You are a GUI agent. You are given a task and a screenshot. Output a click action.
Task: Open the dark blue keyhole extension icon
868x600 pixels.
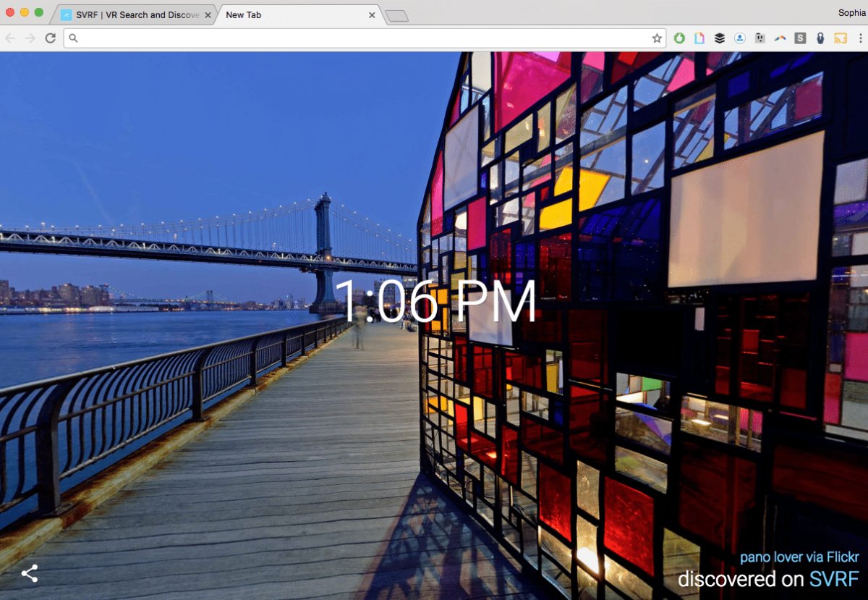pyautogui.click(x=820, y=38)
